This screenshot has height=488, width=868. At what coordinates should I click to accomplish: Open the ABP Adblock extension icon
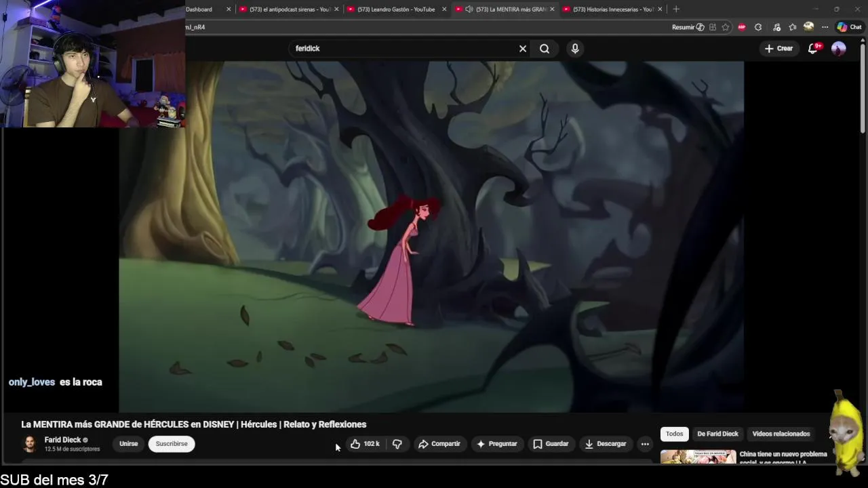point(742,27)
